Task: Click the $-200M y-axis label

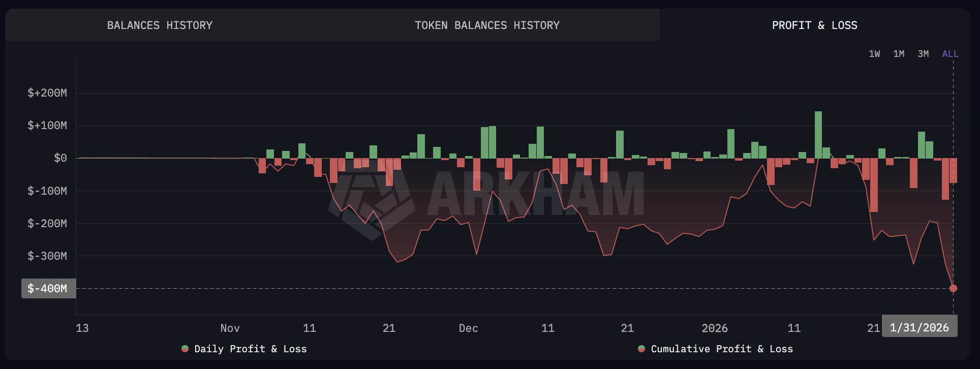Action: tap(47, 223)
